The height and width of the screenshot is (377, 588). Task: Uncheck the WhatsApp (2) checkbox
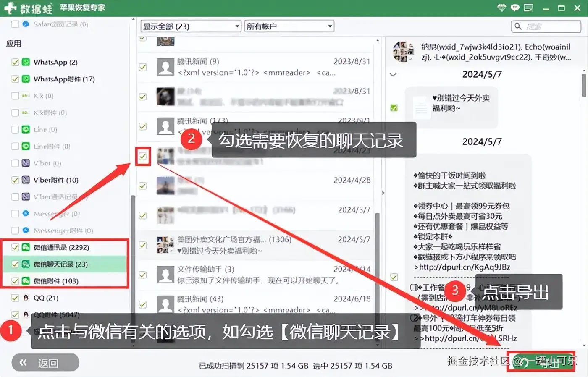[x=15, y=62]
